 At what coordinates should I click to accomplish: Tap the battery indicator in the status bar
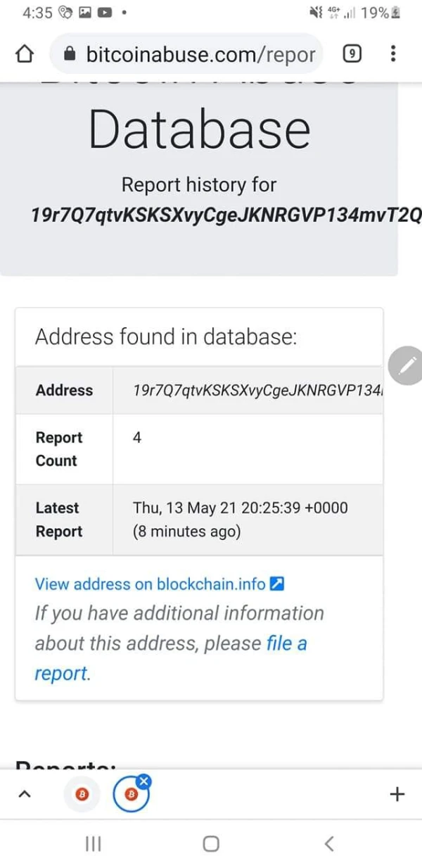click(x=396, y=13)
